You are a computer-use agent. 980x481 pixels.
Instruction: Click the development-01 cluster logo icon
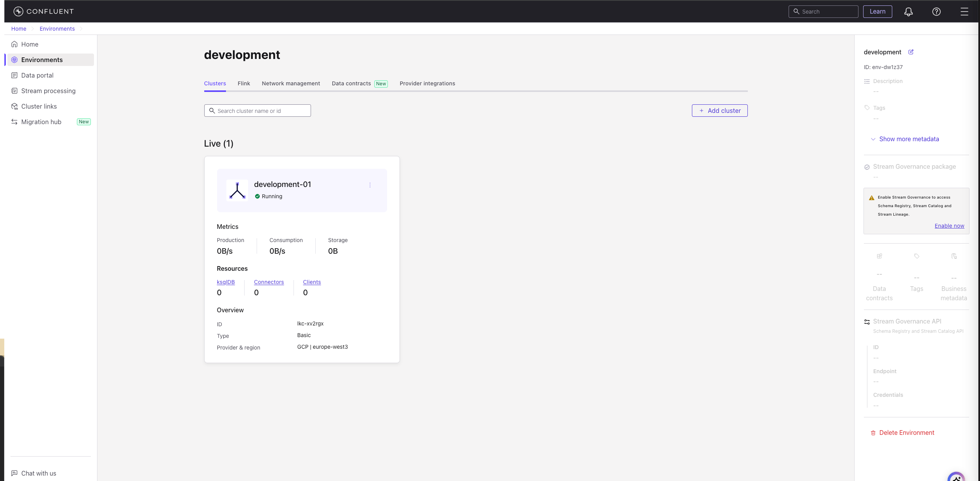click(237, 190)
